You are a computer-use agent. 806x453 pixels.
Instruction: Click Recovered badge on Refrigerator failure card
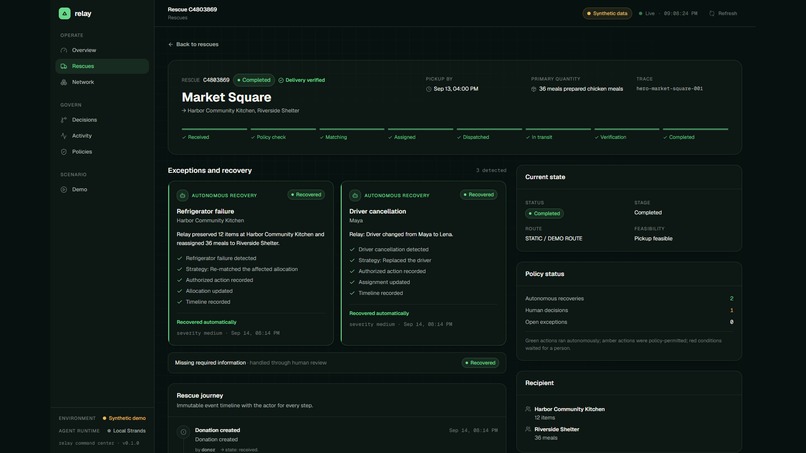306,195
